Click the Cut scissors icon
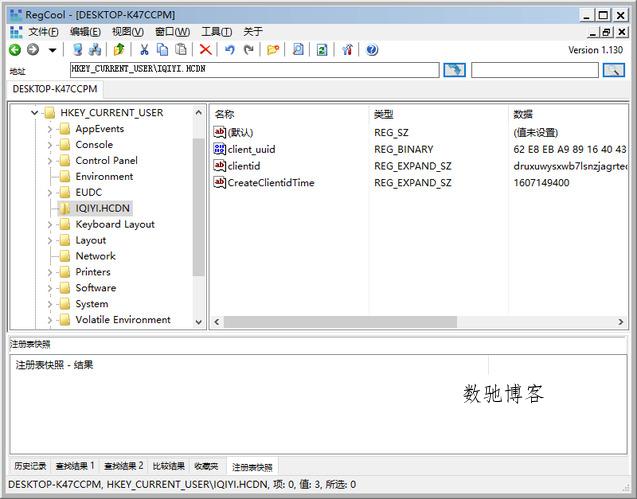 (x=144, y=50)
